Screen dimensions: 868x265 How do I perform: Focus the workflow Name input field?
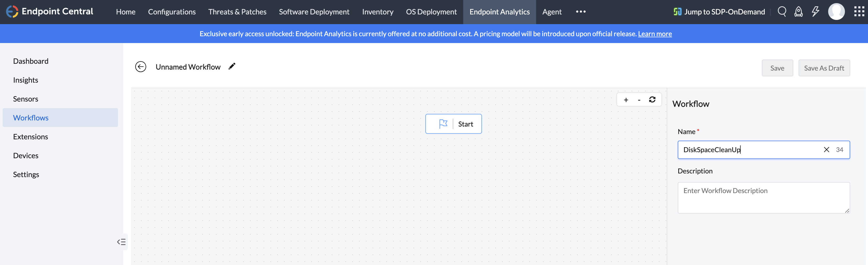tap(763, 150)
